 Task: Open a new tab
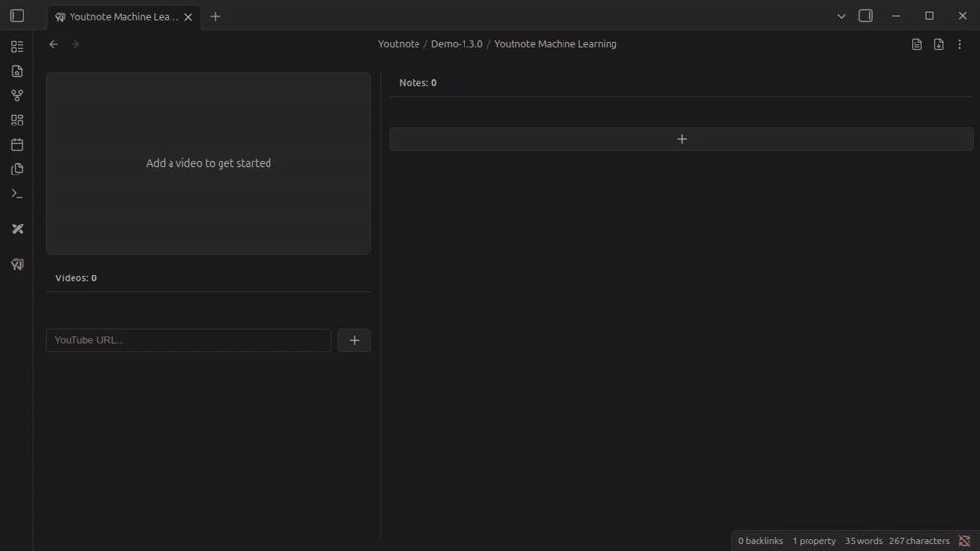(x=215, y=17)
